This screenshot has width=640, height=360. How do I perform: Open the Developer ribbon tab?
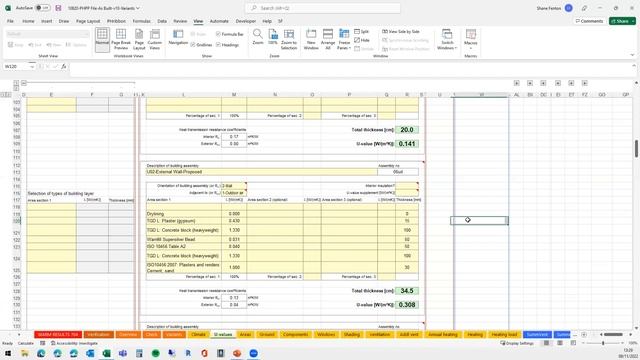point(246,21)
